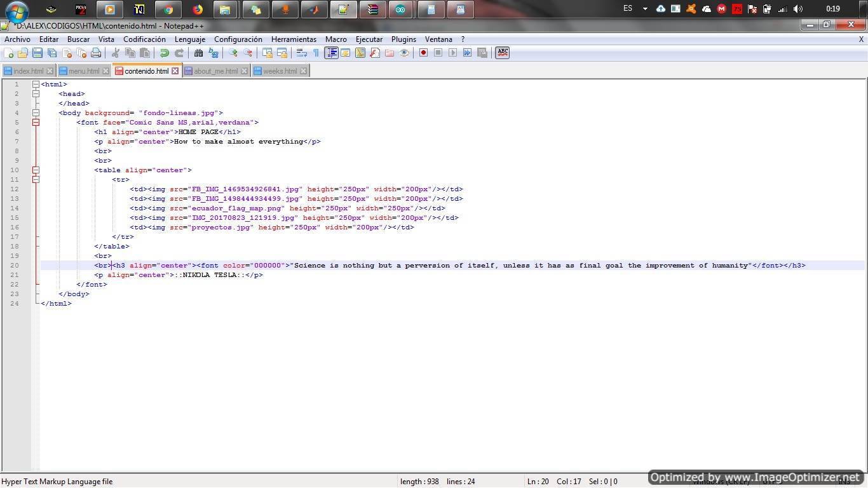Open the Buscar menu

[x=78, y=39]
